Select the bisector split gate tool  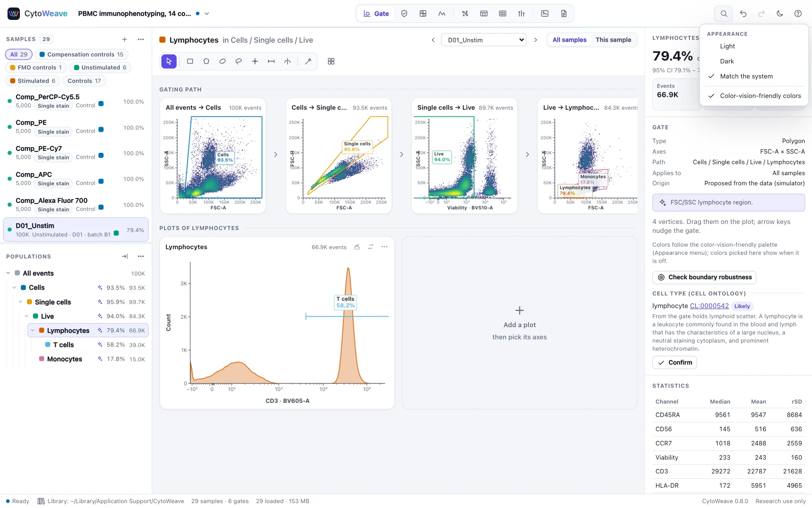click(287, 61)
